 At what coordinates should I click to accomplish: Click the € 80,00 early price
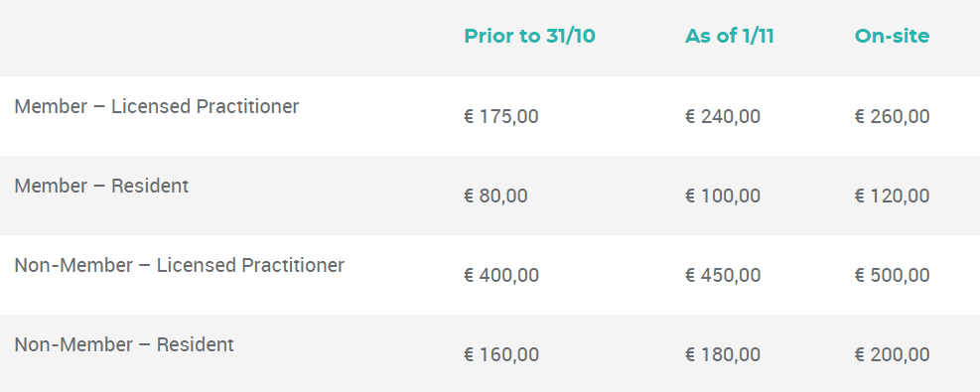495,196
